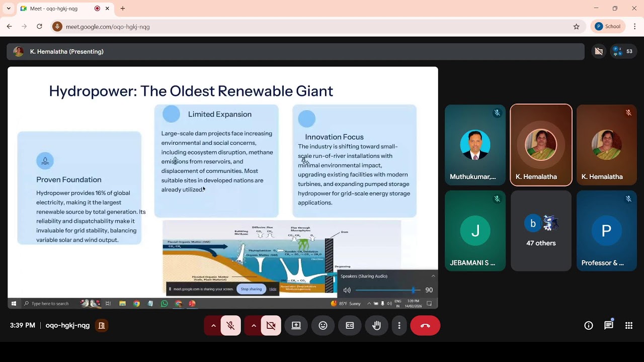The height and width of the screenshot is (362, 644).
Task: Open the 47 others participants tile
Action: coord(541,231)
